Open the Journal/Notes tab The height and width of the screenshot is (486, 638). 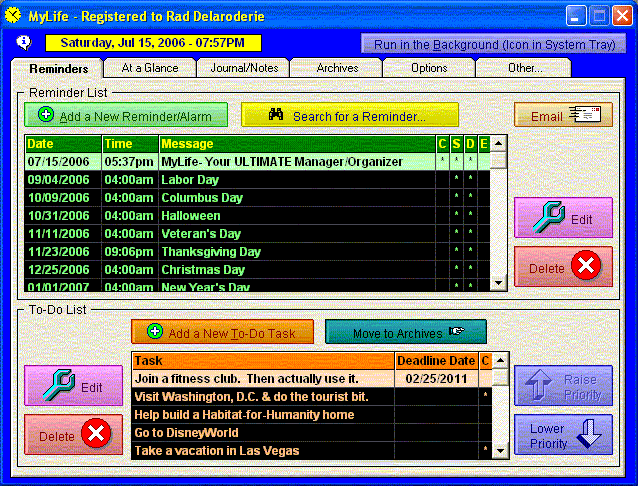tap(244, 68)
